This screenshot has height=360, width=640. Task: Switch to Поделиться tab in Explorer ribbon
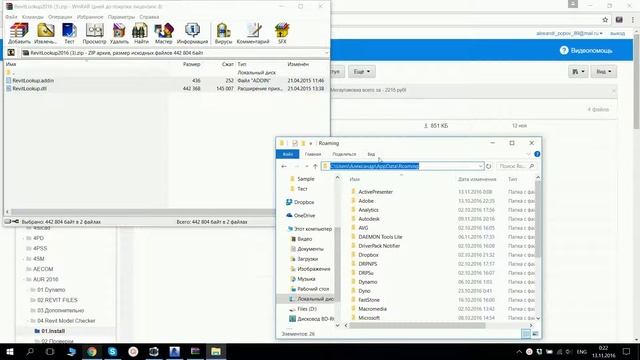(344, 154)
